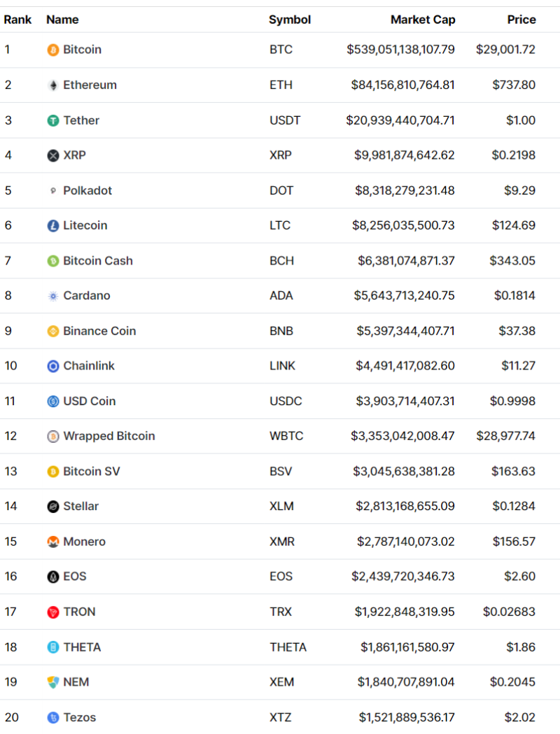Click the orange Bitcoin logo icon
Image resolution: width=560 pixels, height=734 pixels.
[53, 50]
